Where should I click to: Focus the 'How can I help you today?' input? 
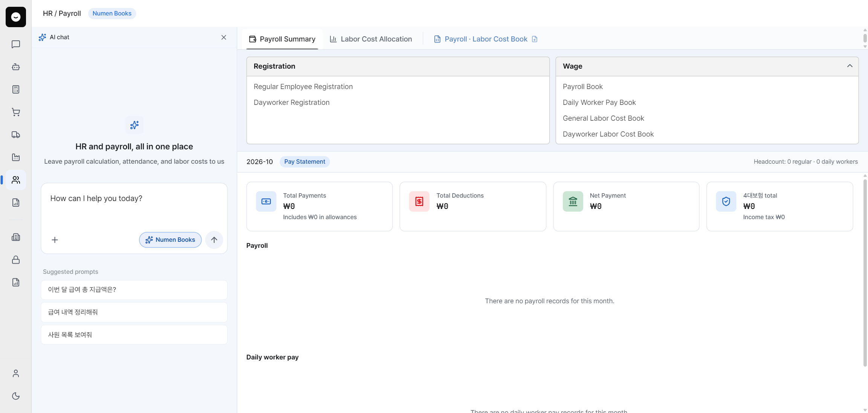coord(134,206)
